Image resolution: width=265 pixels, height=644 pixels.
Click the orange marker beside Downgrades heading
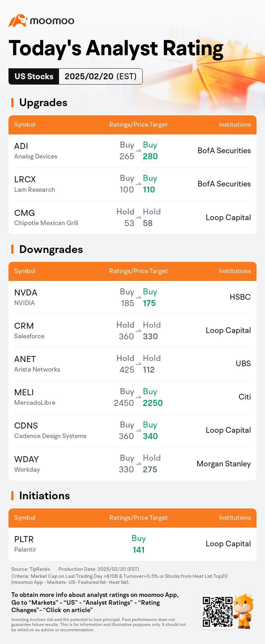[x=12, y=249]
